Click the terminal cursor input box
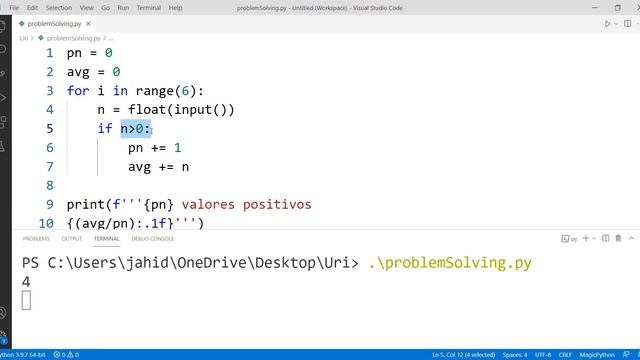640x360 pixels. pyautogui.click(x=26, y=300)
